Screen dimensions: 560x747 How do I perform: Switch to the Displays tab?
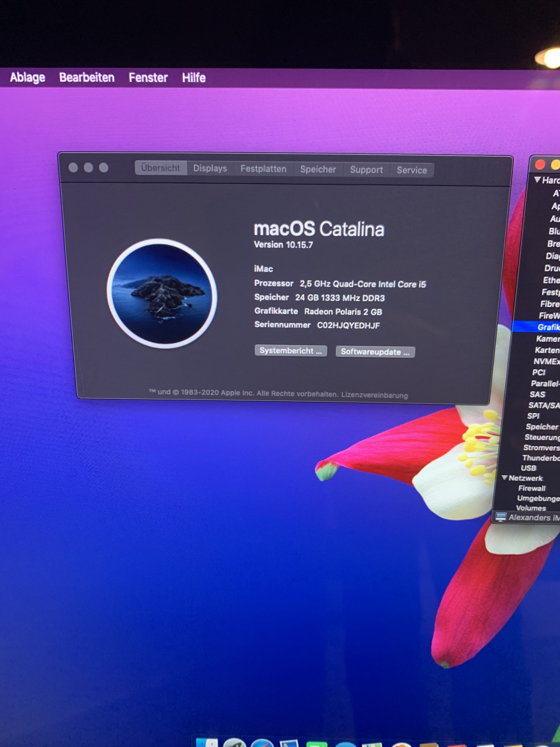(x=210, y=168)
